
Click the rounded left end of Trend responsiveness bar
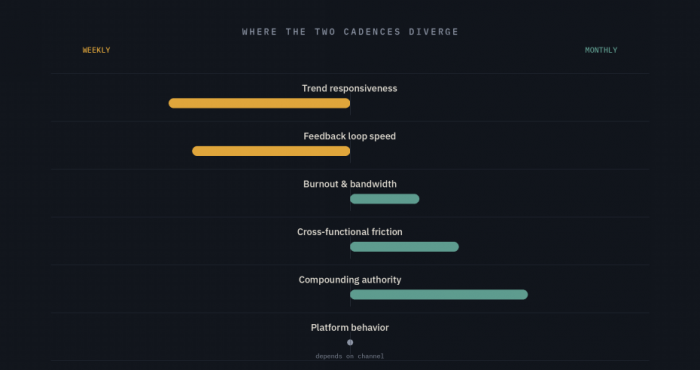point(173,103)
